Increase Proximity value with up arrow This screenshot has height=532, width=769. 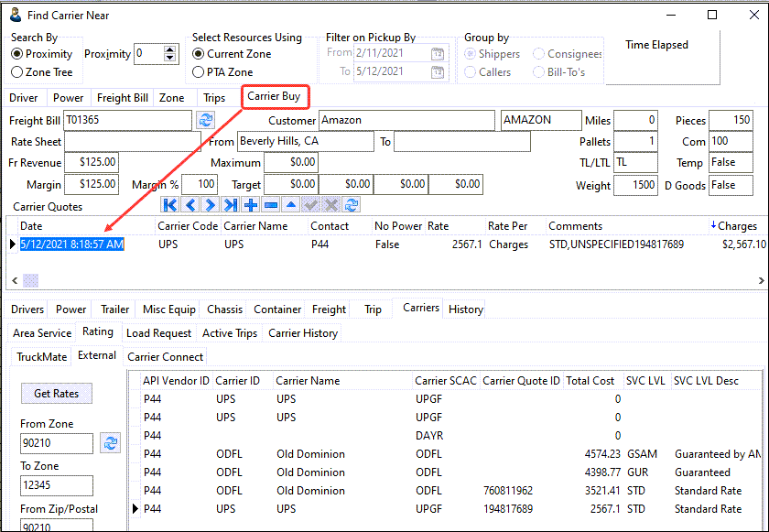coord(169,49)
